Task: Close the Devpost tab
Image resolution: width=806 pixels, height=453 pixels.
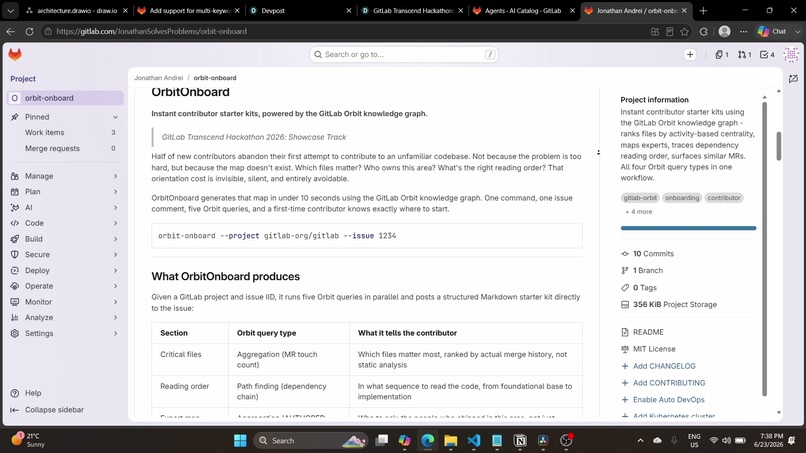Action: point(349,10)
